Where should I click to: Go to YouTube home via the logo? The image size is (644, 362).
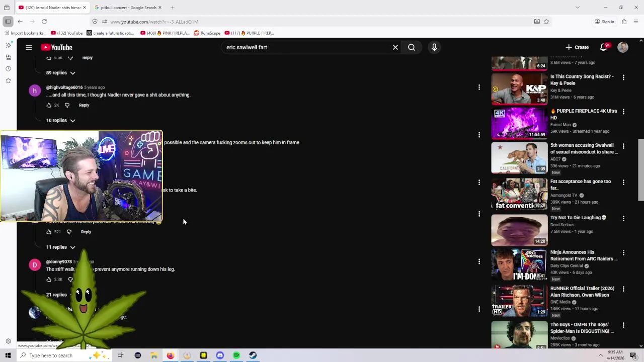click(57, 47)
